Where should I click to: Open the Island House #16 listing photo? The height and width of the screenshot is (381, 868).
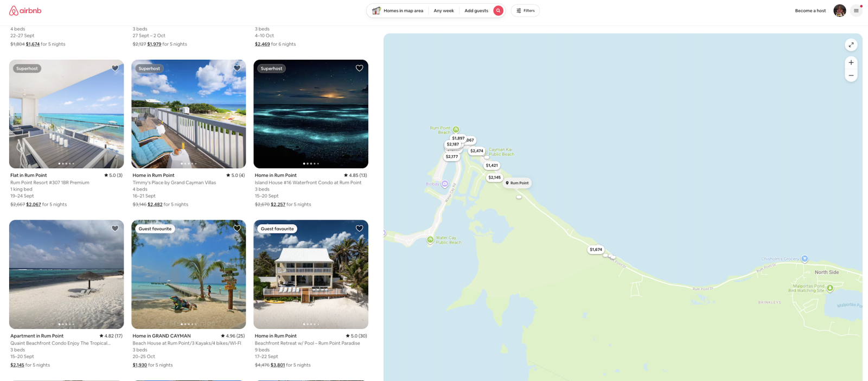tap(311, 114)
